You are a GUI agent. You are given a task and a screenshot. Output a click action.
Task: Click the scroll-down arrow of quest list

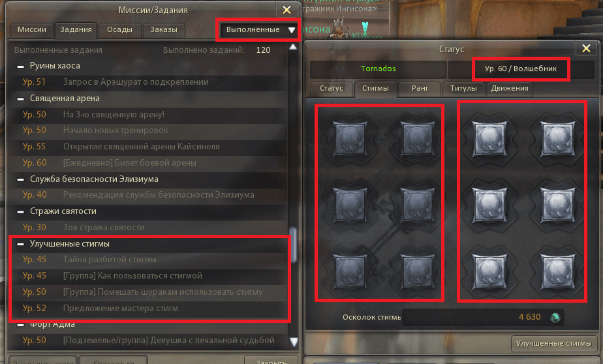tap(294, 342)
